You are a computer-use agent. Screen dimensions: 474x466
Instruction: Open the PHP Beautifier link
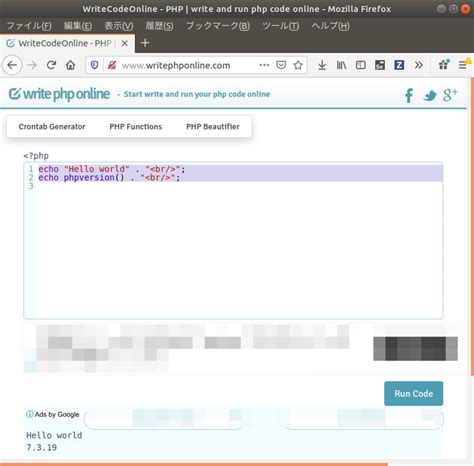213,127
